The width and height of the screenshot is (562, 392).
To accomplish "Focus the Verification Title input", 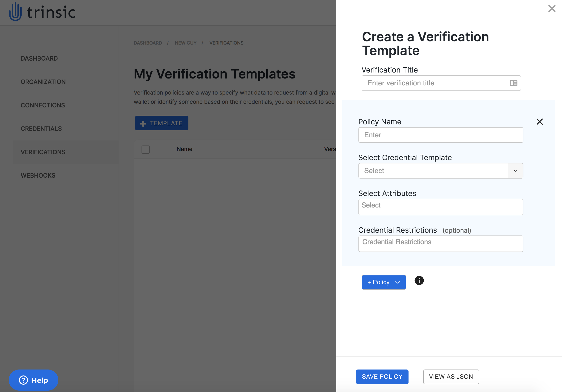I will point(441,83).
